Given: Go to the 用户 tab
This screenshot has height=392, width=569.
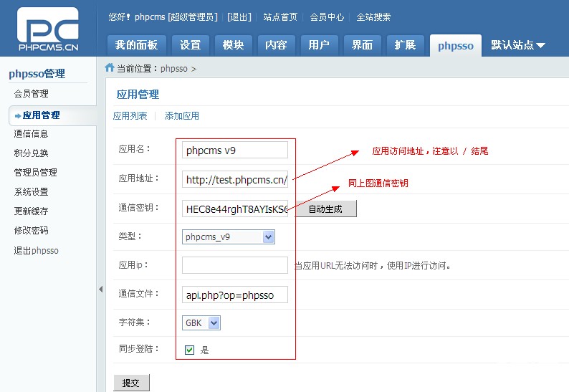Looking at the screenshot, I should [x=320, y=45].
